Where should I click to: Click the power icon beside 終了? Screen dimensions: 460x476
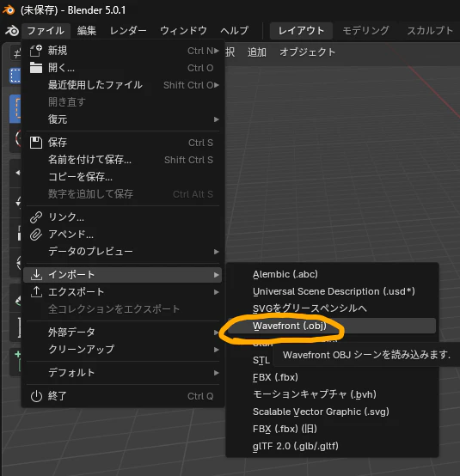pyautogui.click(x=36, y=396)
